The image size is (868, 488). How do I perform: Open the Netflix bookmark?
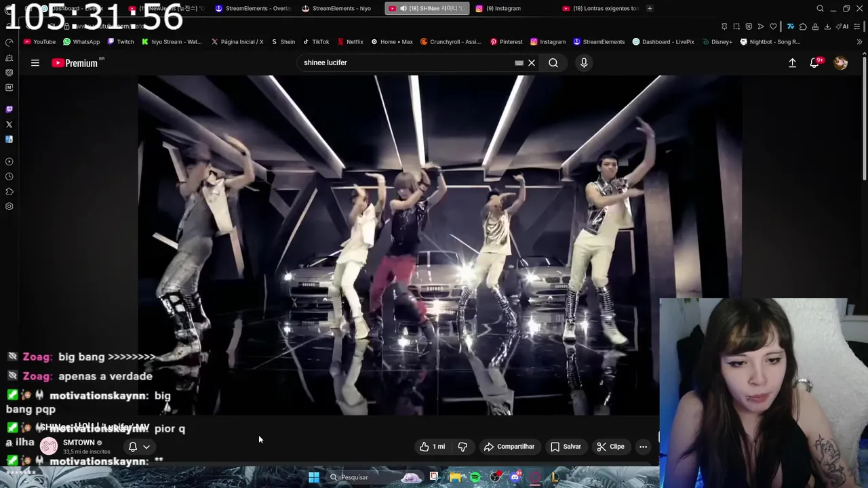pyautogui.click(x=350, y=41)
